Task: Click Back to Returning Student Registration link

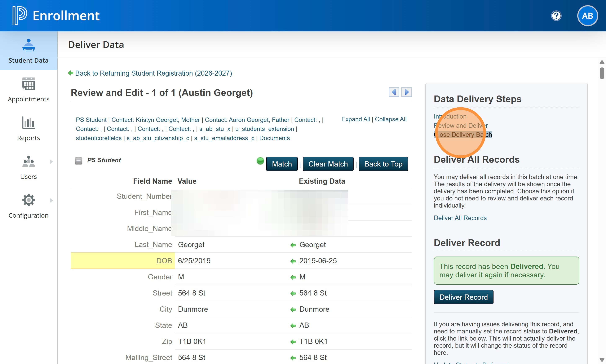Action: click(x=153, y=73)
